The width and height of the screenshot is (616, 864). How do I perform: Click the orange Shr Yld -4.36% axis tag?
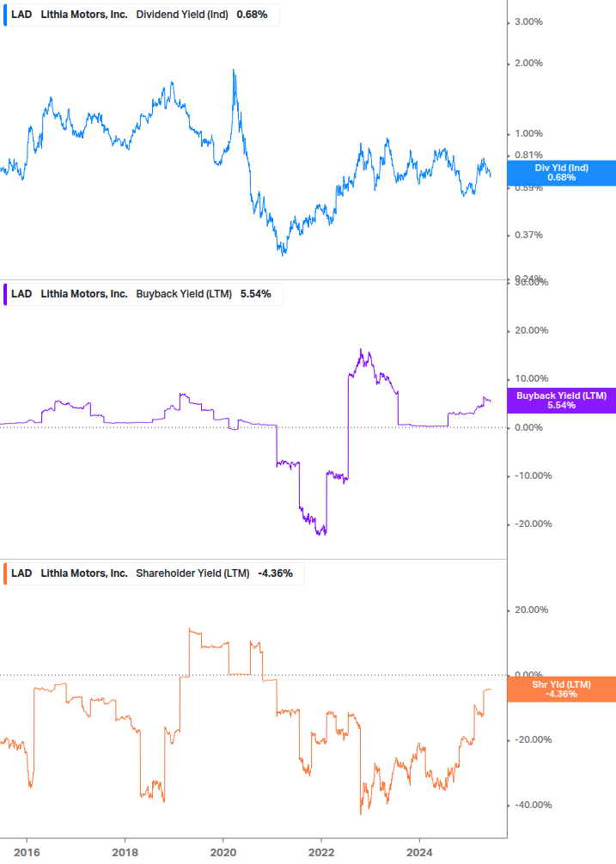coord(561,689)
